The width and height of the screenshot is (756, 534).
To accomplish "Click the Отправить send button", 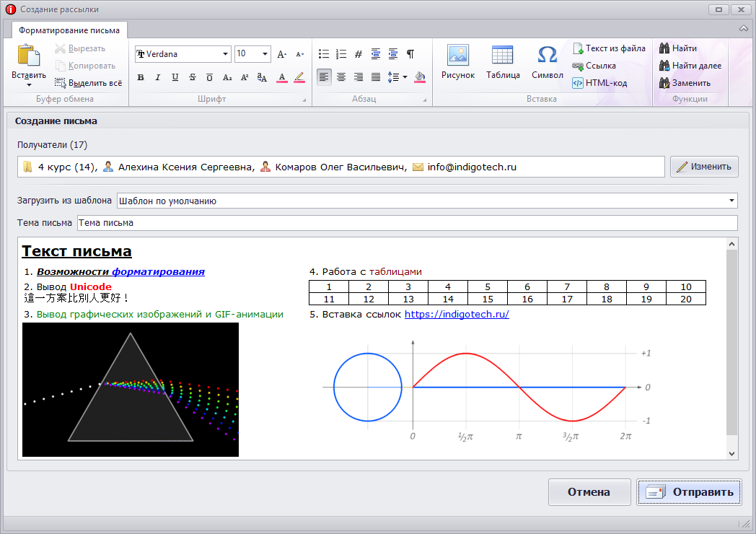I will coord(689,492).
